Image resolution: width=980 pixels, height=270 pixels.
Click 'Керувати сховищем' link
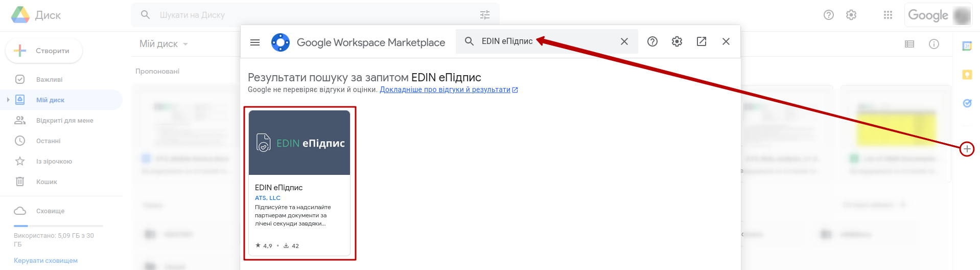click(x=45, y=260)
